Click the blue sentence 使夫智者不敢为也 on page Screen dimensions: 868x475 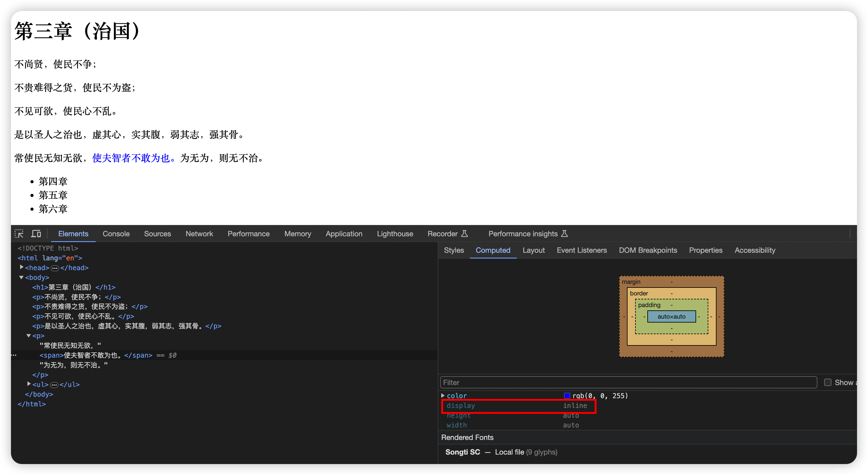coord(134,158)
